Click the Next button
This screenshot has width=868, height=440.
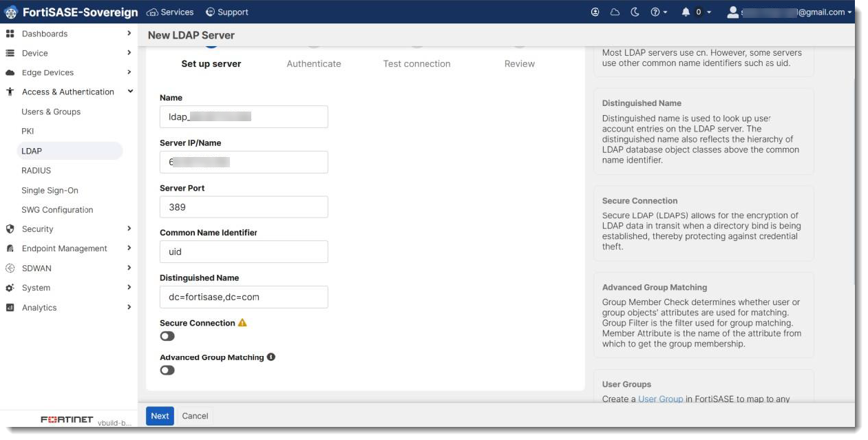coord(160,416)
